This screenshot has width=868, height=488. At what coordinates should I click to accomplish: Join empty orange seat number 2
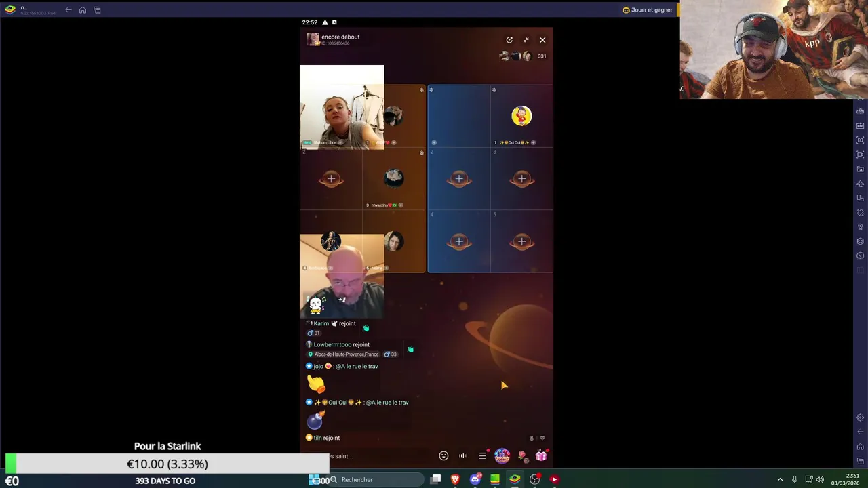[331, 179]
